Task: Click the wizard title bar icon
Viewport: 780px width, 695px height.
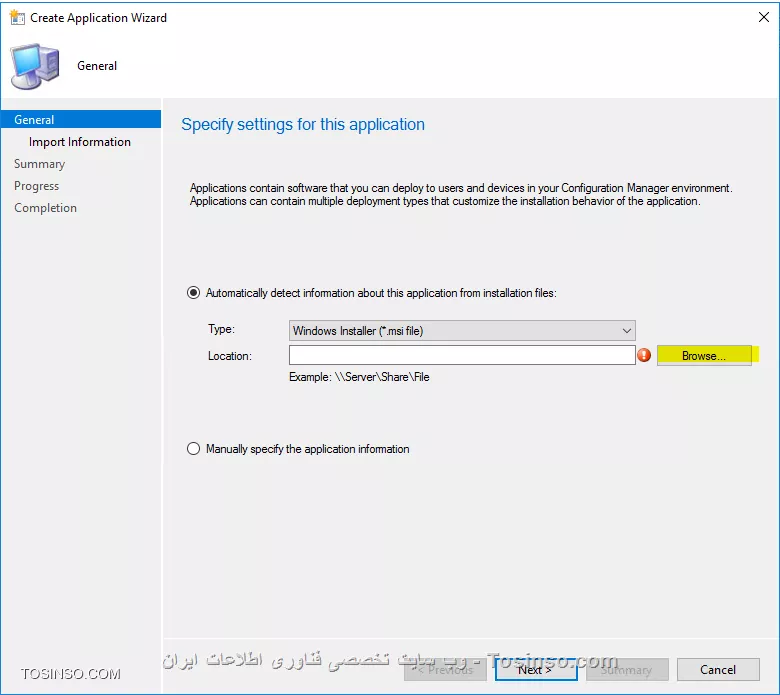Action: [17, 17]
